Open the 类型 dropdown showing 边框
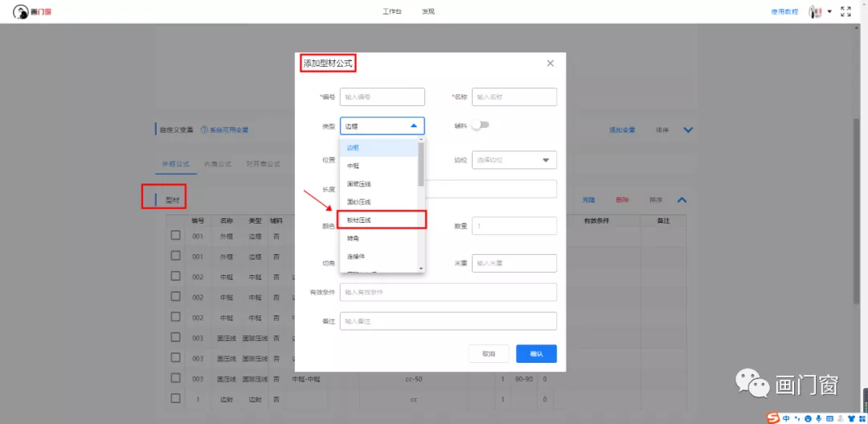This screenshot has width=868, height=424. [382, 126]
